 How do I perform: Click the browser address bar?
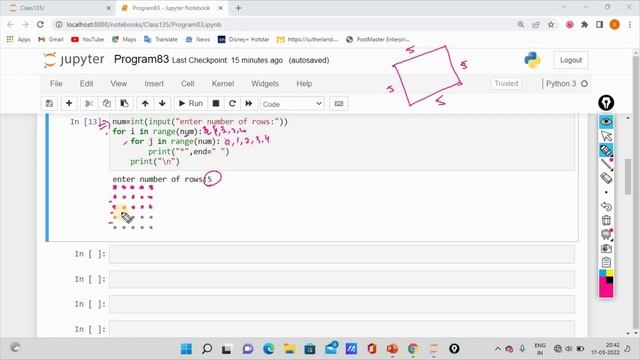[x=286, y=24]
